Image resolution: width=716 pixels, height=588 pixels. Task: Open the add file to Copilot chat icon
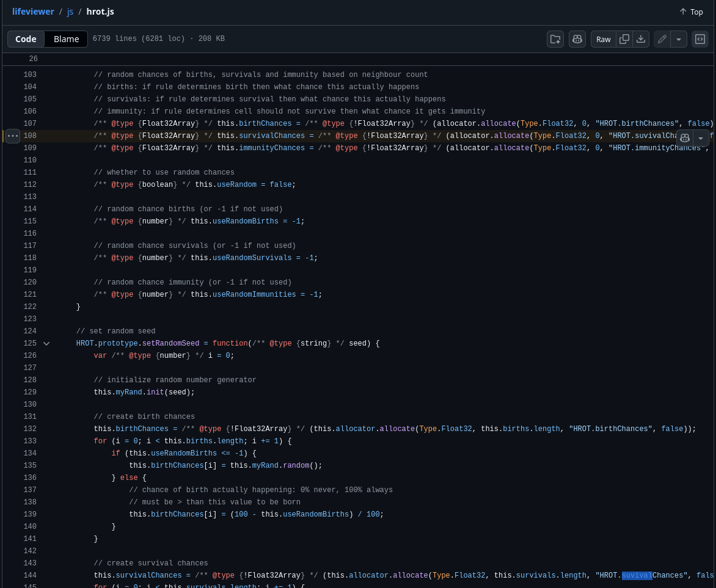tap(555, 39)
